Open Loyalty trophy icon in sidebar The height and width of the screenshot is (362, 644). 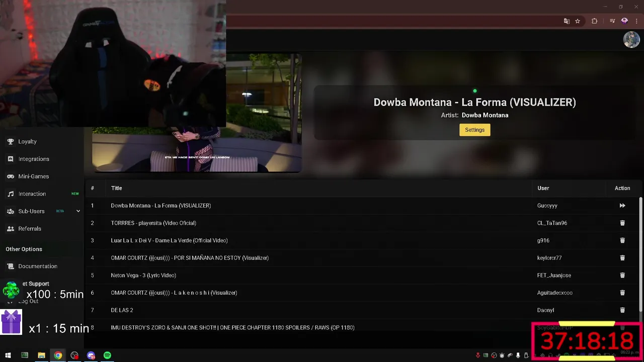tap(10, 142)
